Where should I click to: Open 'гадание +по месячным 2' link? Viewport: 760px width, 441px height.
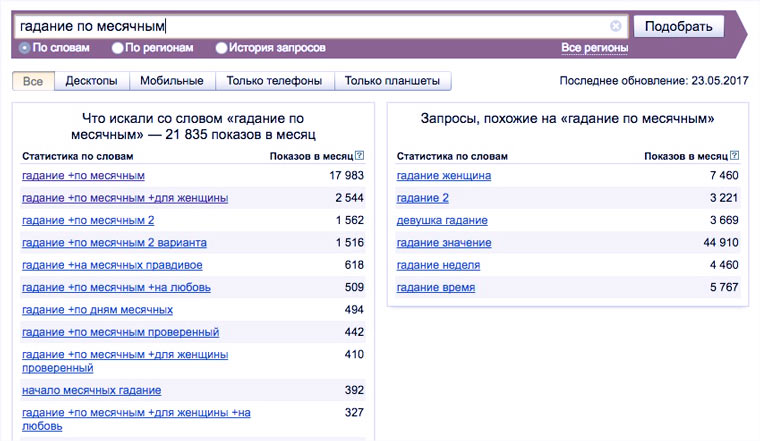click(88, 220)
